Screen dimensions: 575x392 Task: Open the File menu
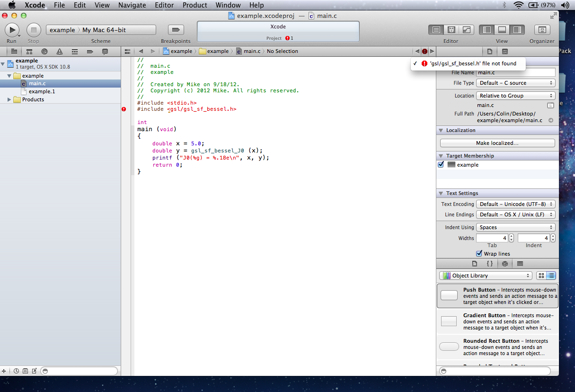59,5
